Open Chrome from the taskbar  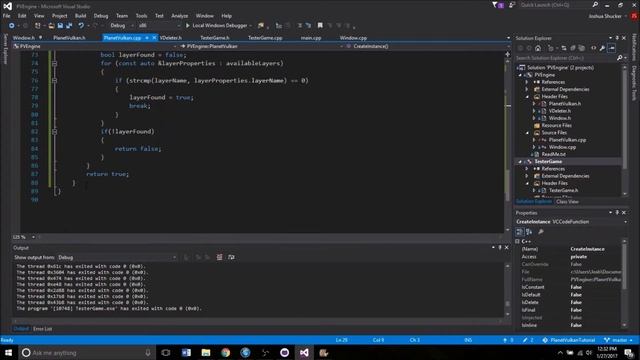coord(225,353)
